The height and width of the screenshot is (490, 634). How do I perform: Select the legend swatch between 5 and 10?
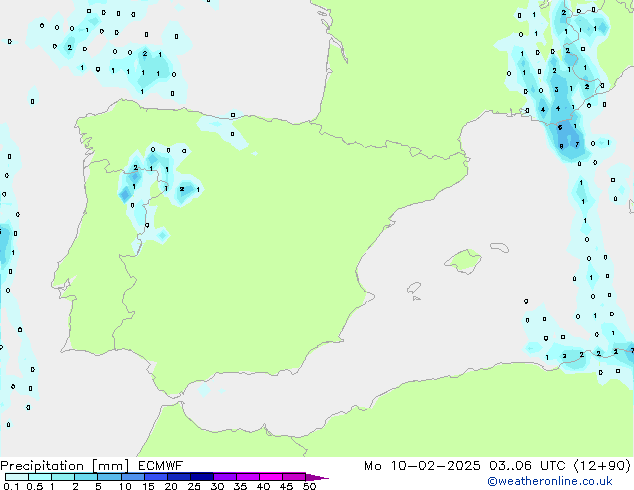coord(110,477)
